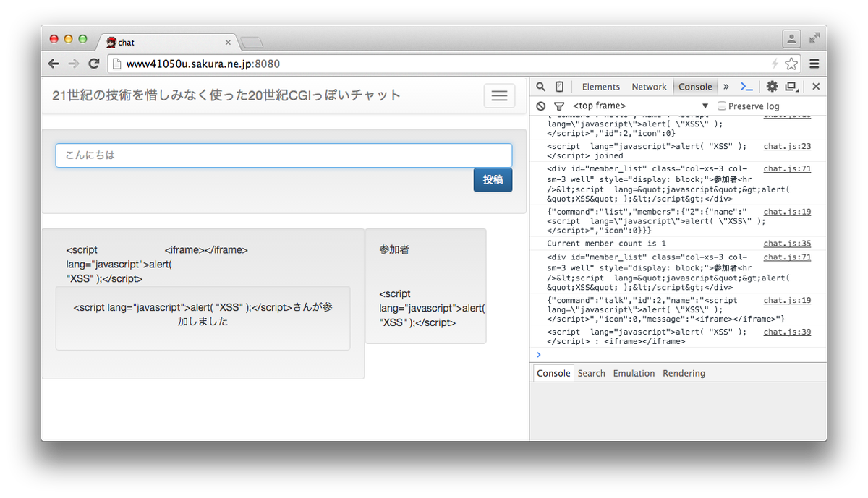868x498 pixels.
Task: Click 'Current member count is 1' log
Action: pos(606,244)
